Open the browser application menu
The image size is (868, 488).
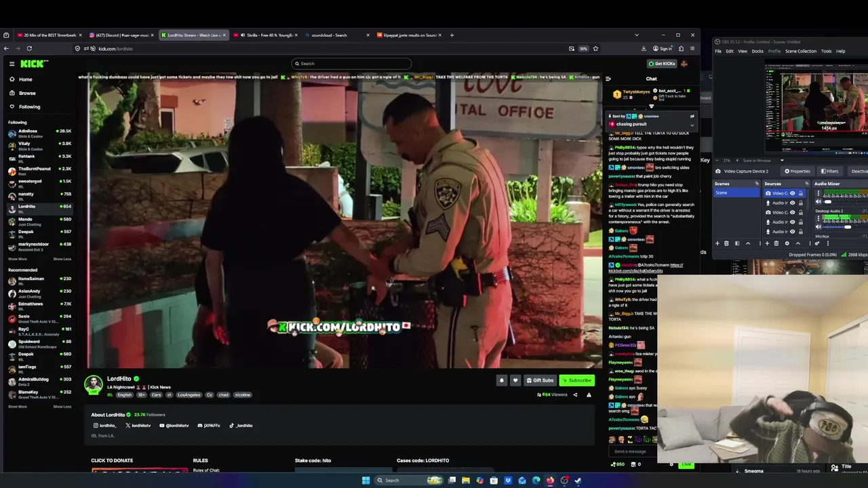pyautogui.click(x=692, y=48)
